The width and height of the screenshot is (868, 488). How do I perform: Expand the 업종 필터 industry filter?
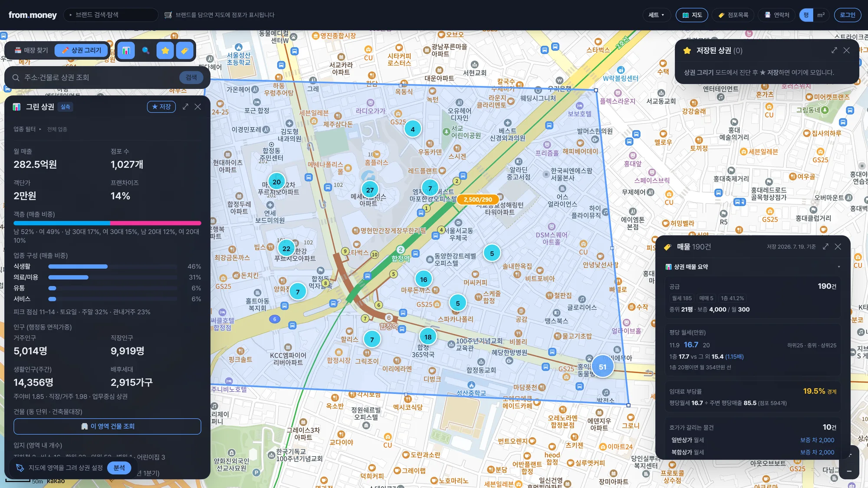tap(40, 129)
